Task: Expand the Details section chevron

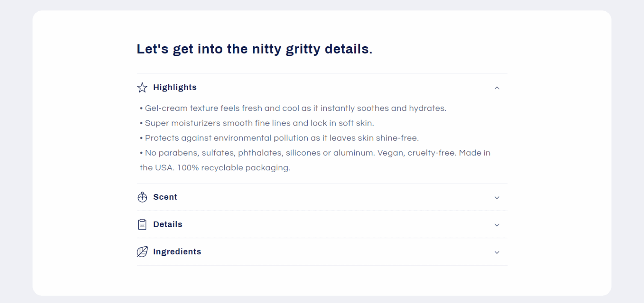Action: (x=497, y=225)
